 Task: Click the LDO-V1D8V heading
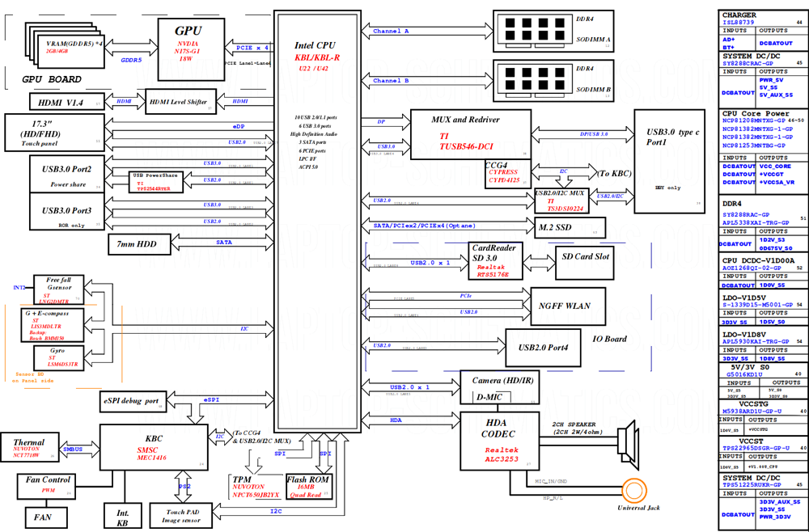click(x=744, y=335)
